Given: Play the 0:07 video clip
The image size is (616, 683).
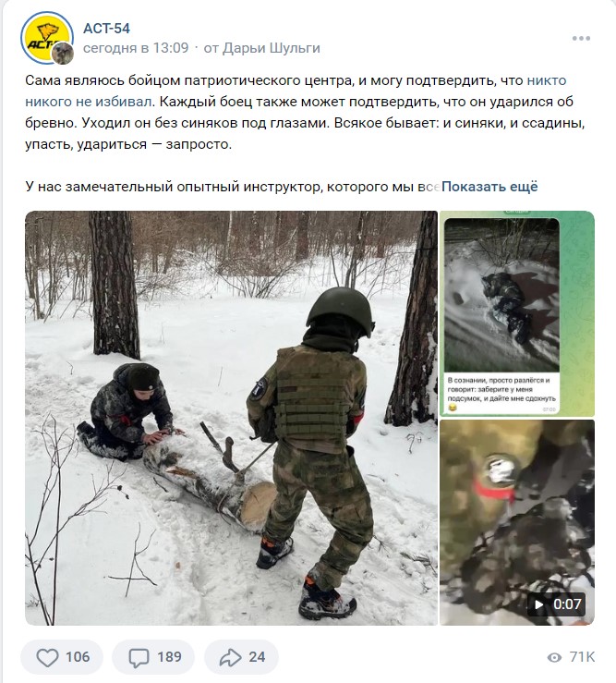Looking at the screenshot, I should [556, 604].
